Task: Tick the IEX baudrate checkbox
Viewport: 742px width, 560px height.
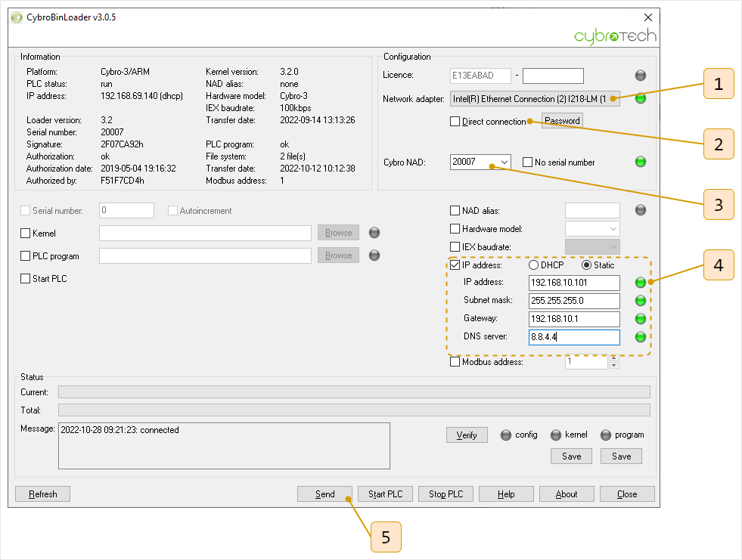Action: pyautogui.click(x=455, y=247)
